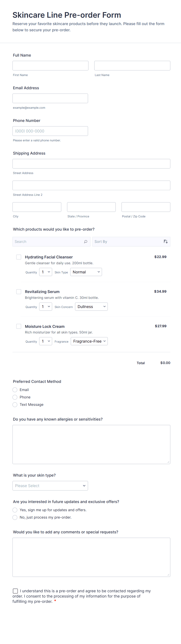Choose 'Yes, sign me up for updates'
This screenshot has width=181, height=644.
pos(15,510)
